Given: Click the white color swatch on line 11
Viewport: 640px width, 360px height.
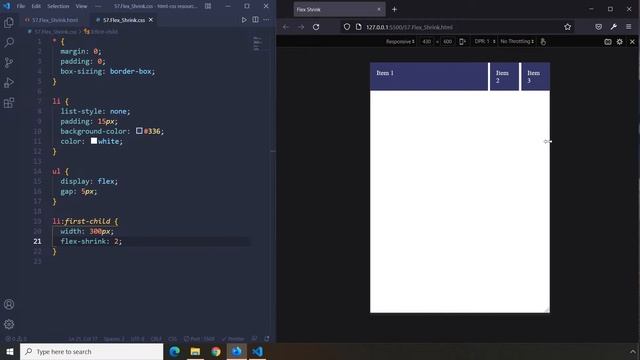Looking at the screenshot, I should coord(94,141).
